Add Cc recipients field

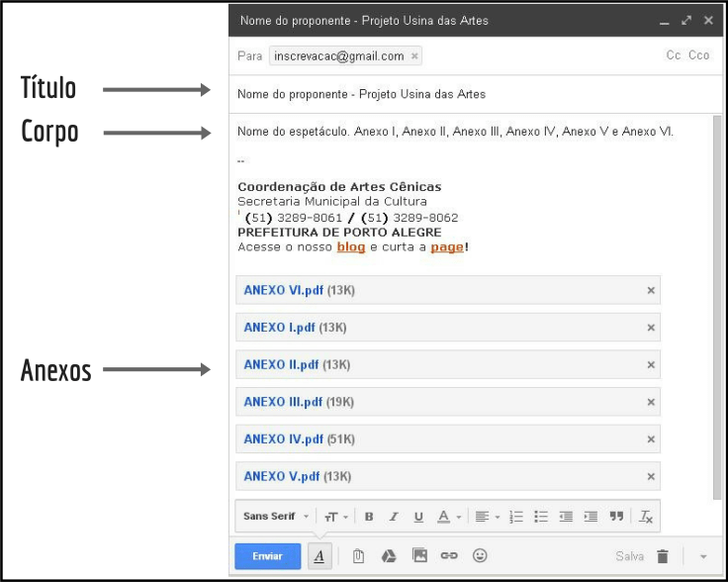tap(674, 55)
